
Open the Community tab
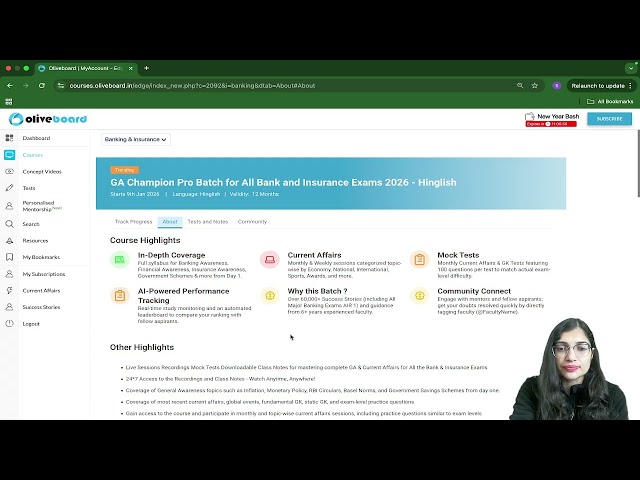(x=252, y=221)
